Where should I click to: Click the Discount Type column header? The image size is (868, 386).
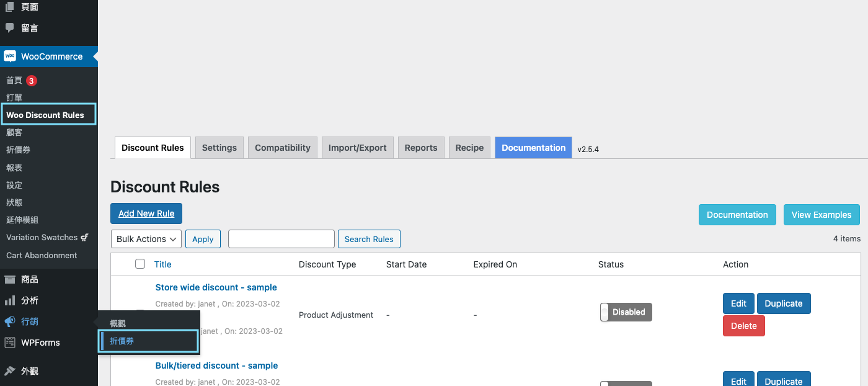coord(327,264)
